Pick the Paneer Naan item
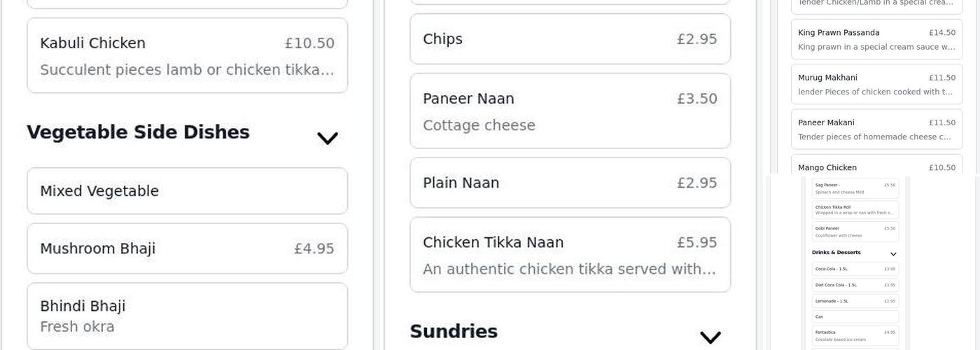Image resolution: width=980 pixels, height=350 pixels. pos(570,111)
